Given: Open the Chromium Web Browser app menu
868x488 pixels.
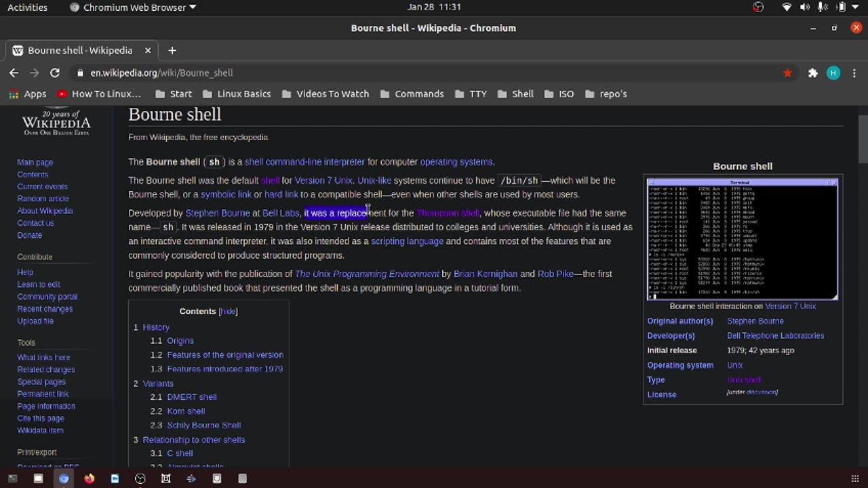Looking at the screenshot, I should (133, 7).
